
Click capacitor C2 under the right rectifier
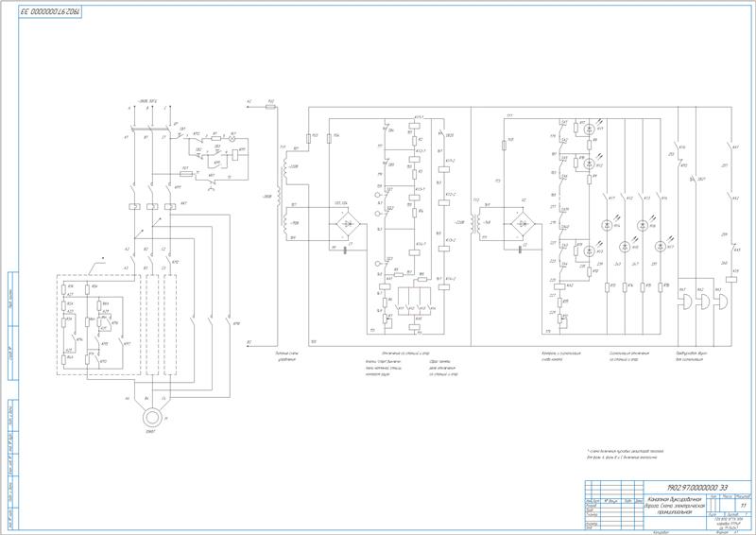[x=520, y=250]
